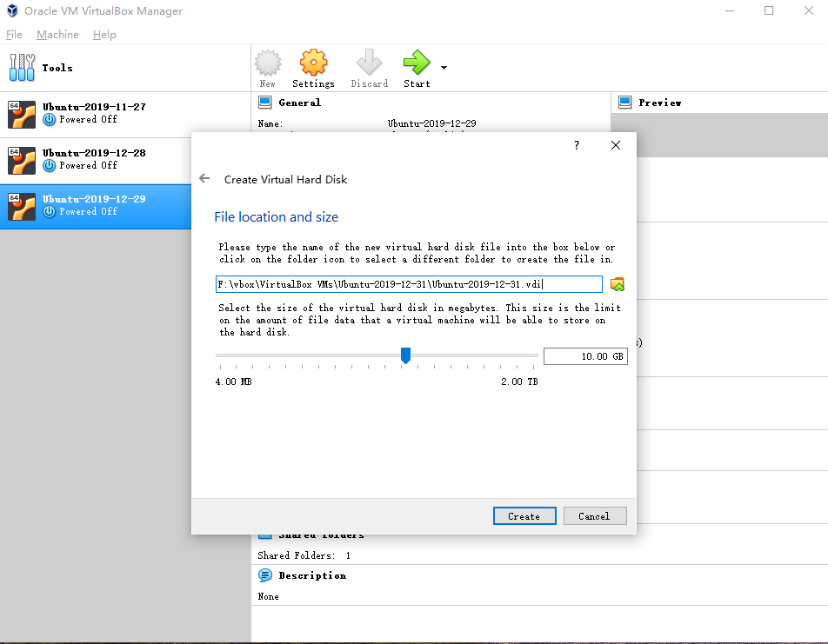Select the Ubuntu-2019-12-29 machine icon
This screenshot has height=644, width=828.
[22, 206]
